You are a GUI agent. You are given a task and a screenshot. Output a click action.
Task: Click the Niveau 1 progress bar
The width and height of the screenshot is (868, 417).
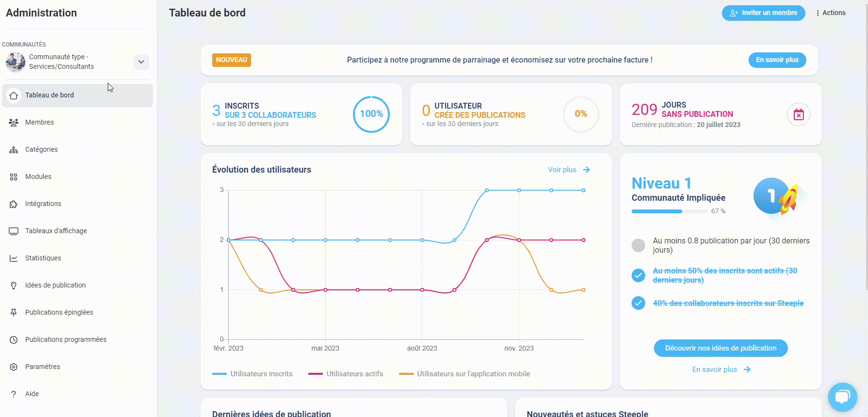click(669, 211)
